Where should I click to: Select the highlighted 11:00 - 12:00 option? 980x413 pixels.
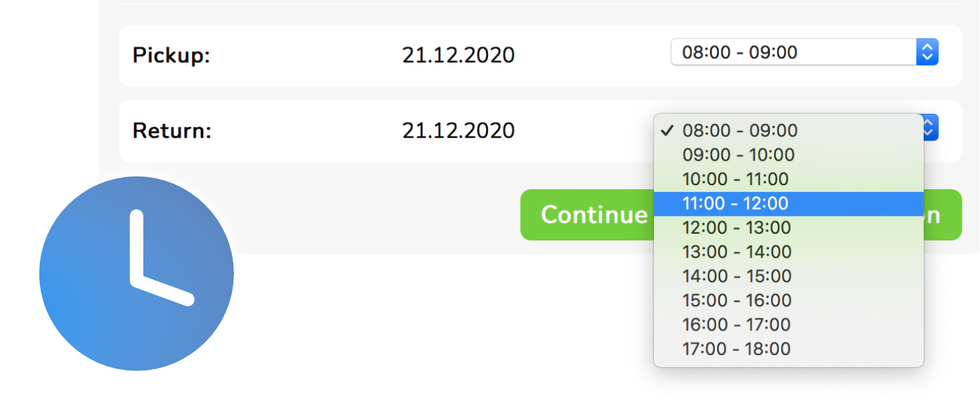pos(789,204)
